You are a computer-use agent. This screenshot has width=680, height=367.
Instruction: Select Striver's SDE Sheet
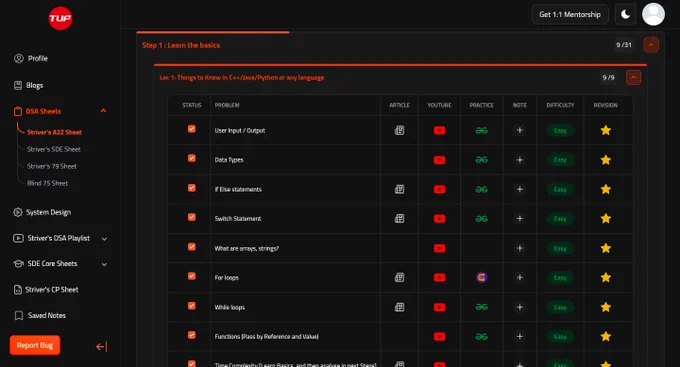pos(54,149)
